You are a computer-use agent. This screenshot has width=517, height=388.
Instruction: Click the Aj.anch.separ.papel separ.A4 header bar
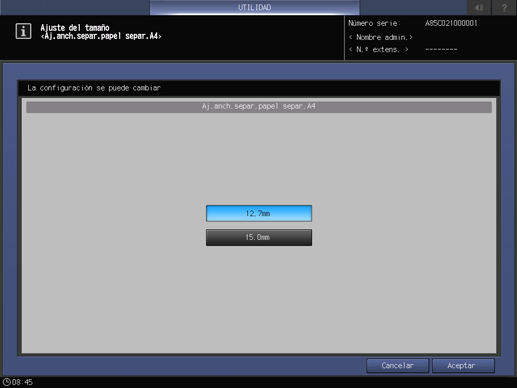259,107
